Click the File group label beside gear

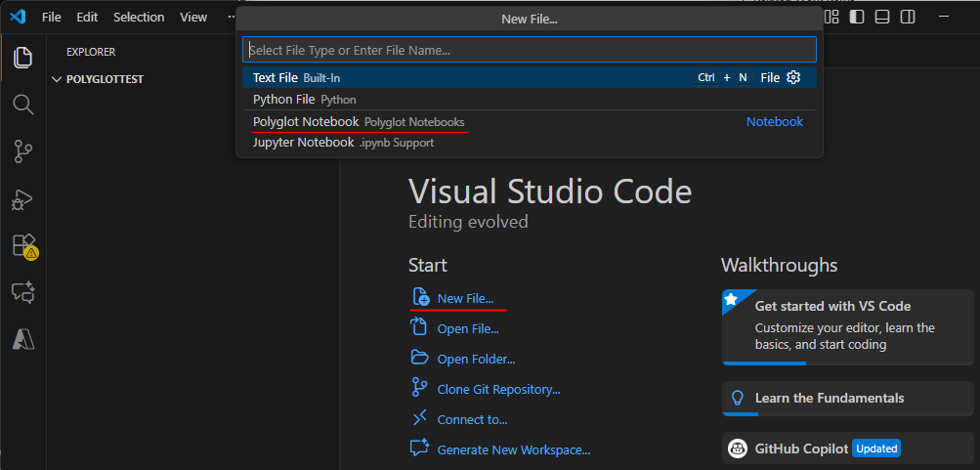(770, 77)
